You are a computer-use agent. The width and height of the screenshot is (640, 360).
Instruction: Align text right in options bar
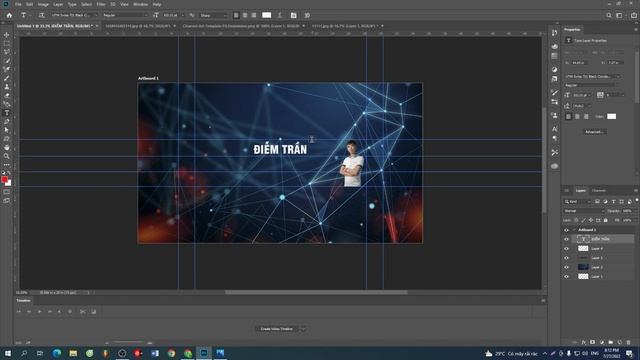254,15
